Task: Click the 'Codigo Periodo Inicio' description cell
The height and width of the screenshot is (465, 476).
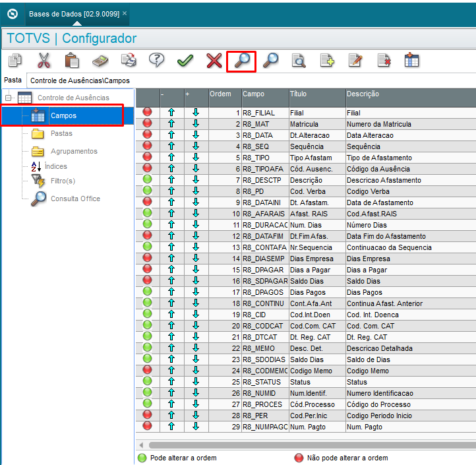Action: coord(411,416)
